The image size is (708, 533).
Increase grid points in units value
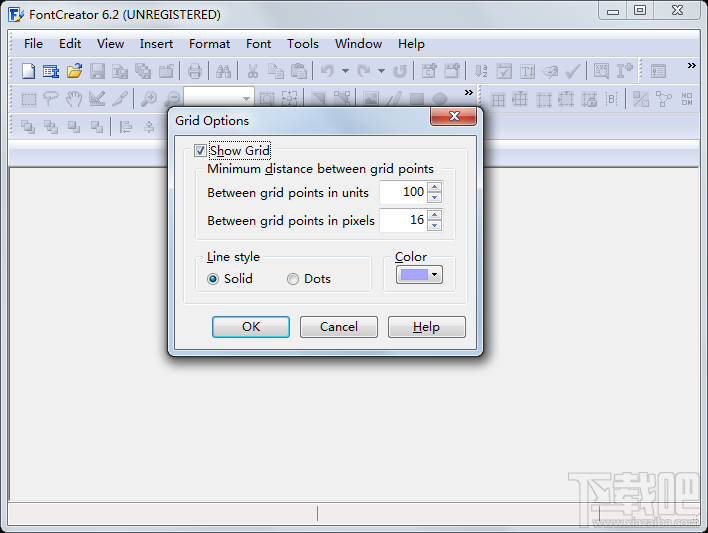point(434,187)
